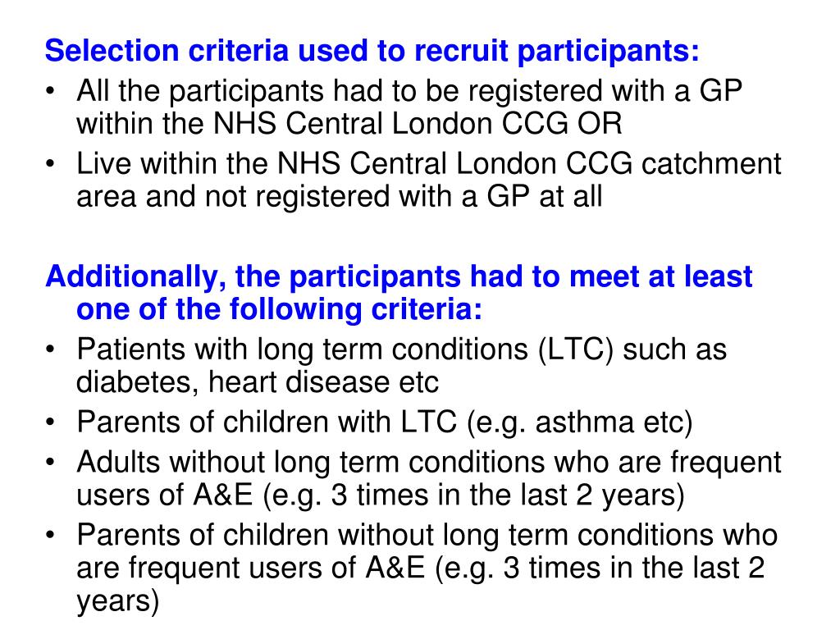This screenshot has height=630, width=840.
Task: Click the bullet before 'Patients with long term'
Action: coord(50,349)
